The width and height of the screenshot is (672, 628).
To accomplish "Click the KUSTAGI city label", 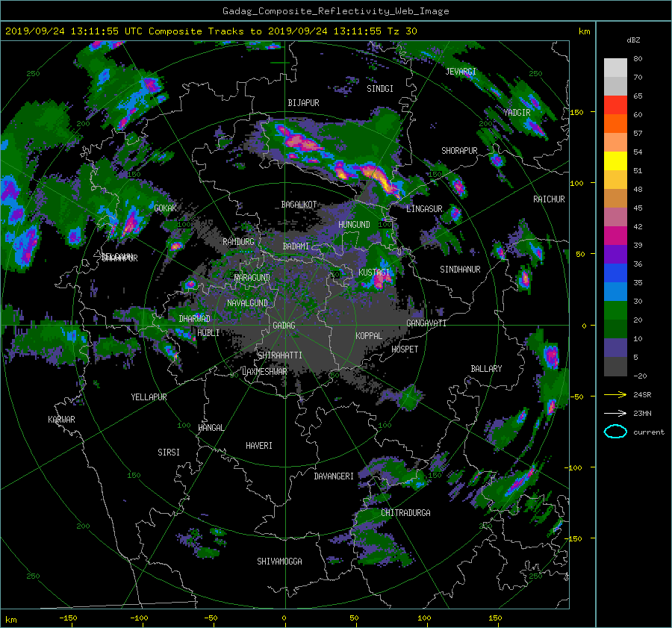I will click(x=374, y=273).
